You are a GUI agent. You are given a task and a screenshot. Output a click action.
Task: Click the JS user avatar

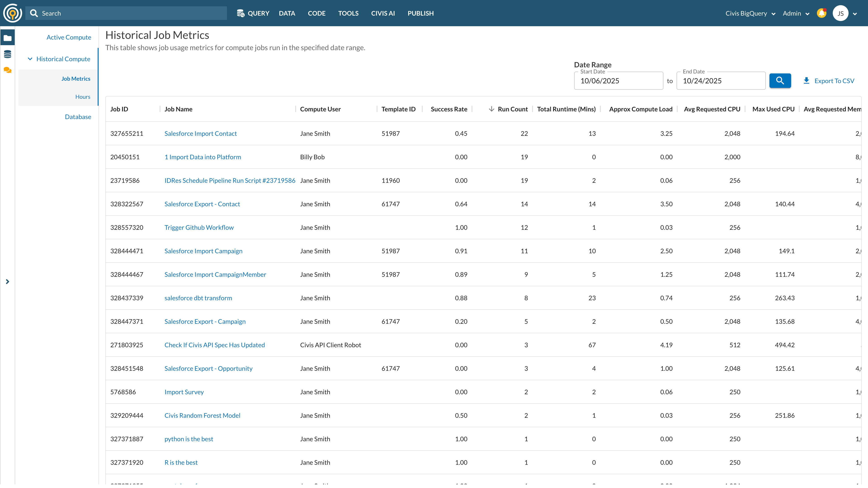click(840, 13)
